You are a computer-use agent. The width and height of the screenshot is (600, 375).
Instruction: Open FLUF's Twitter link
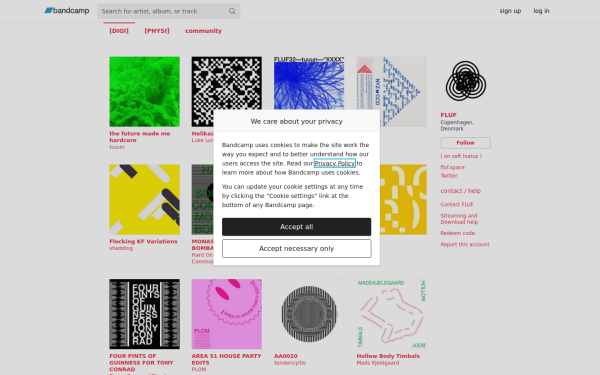[x=449, y=176]
